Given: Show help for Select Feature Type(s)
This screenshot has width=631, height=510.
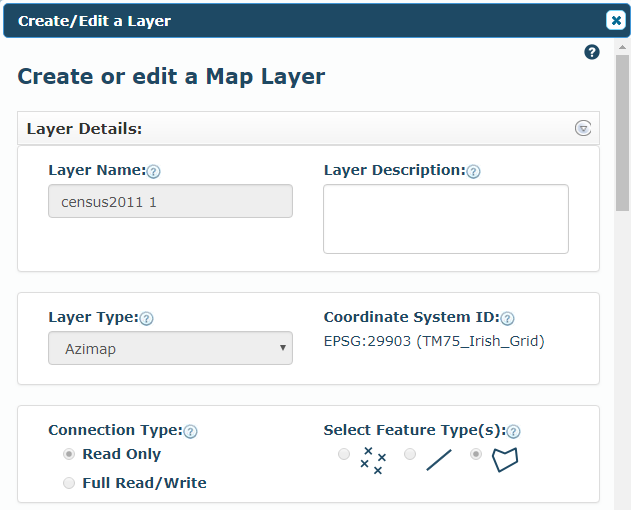Looking at the screenshot, I should 513,432.
